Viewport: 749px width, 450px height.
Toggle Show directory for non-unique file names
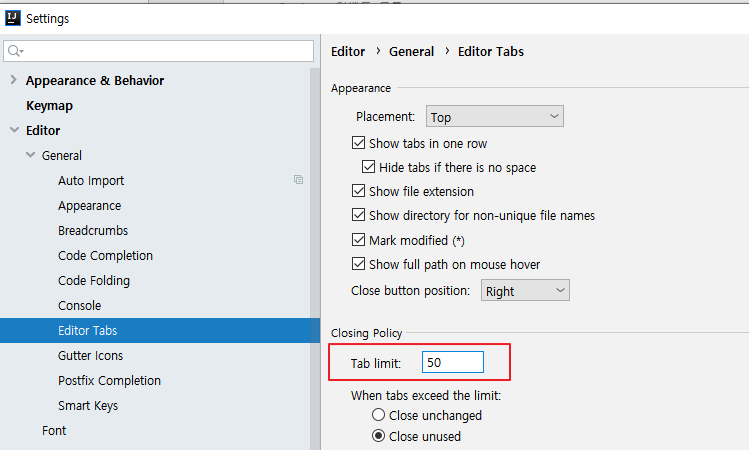(x=358, y=214)
